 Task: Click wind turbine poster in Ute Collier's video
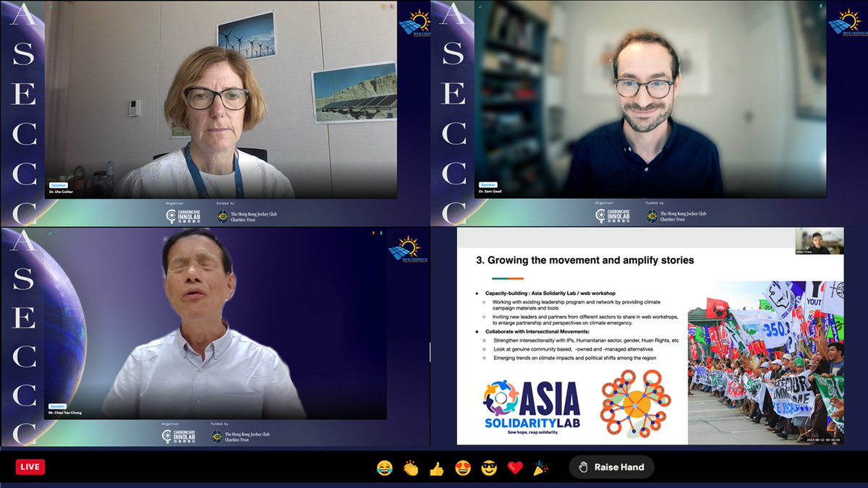pyautogui.click(x=246, y=36)
